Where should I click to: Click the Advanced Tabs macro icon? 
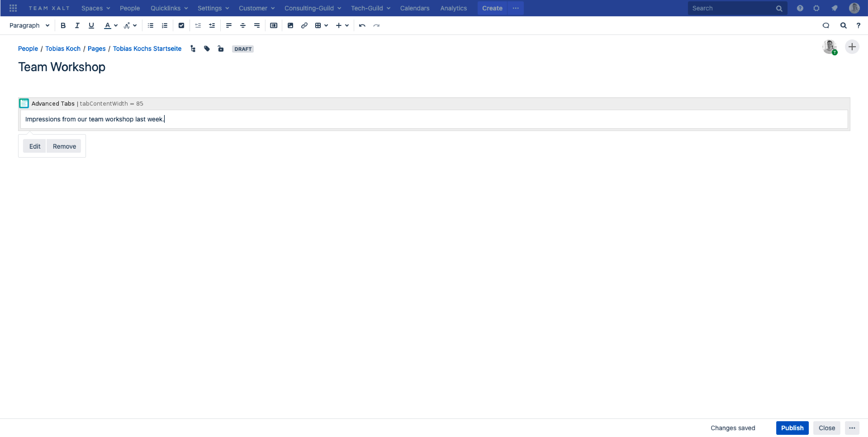[24, 103]
